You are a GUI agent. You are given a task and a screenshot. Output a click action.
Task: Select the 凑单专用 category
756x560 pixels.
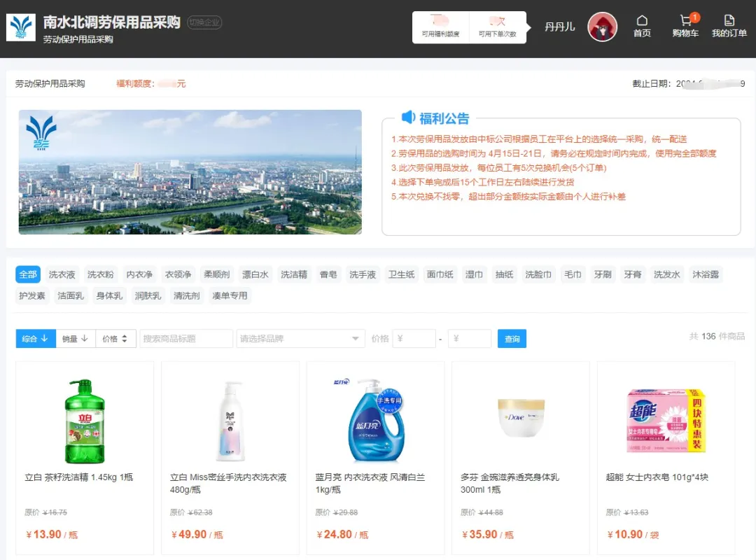point(230,295)
